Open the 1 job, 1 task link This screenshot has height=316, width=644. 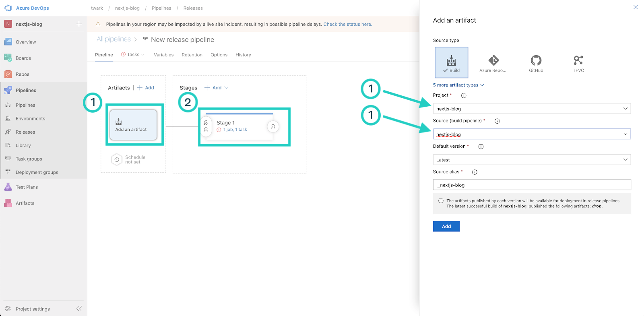[x=235, y=130]
